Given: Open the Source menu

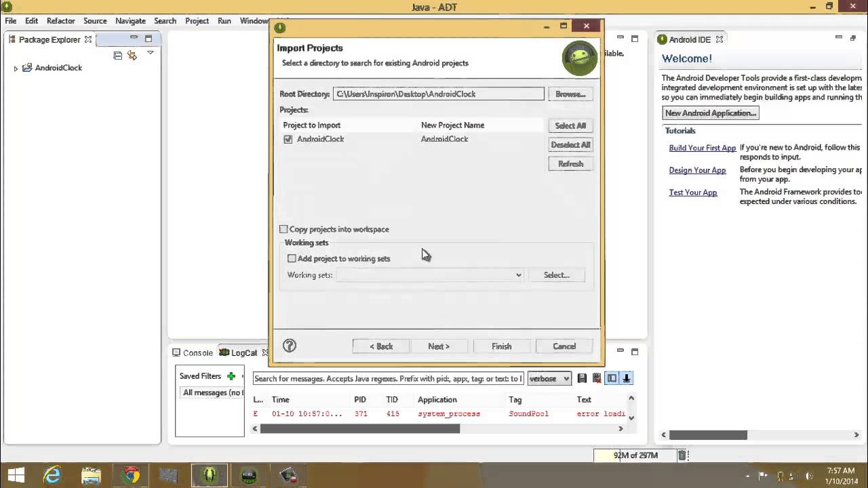Looking at the screenshot, I should [x=95, y=21].
